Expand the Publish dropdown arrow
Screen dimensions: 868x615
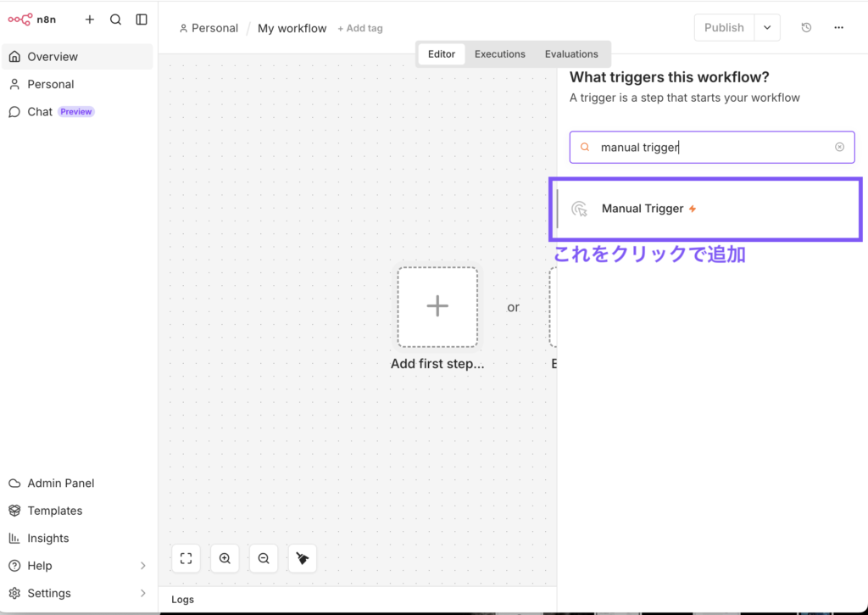[767, 28]
